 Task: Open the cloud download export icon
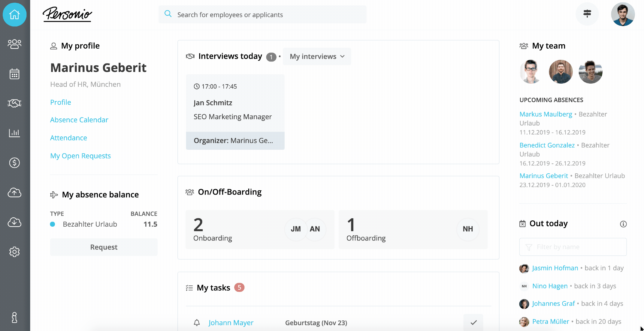[x=14, y=222]
